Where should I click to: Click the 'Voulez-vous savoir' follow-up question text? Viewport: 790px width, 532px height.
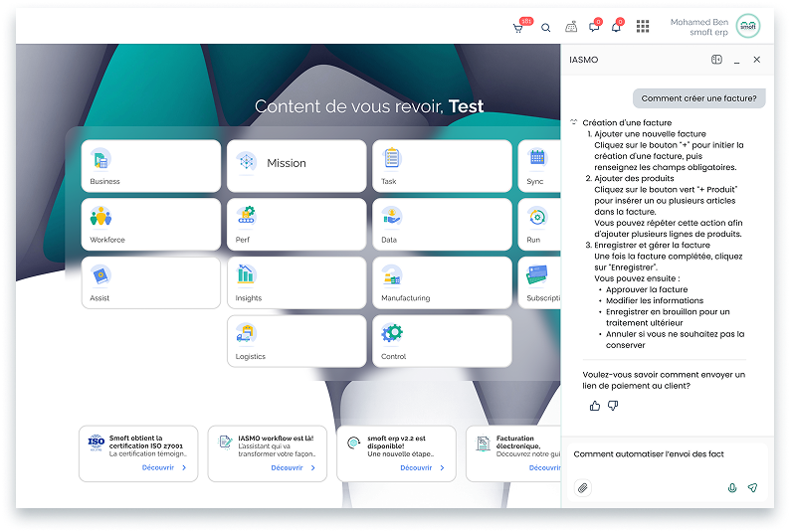tap(664, 380)
